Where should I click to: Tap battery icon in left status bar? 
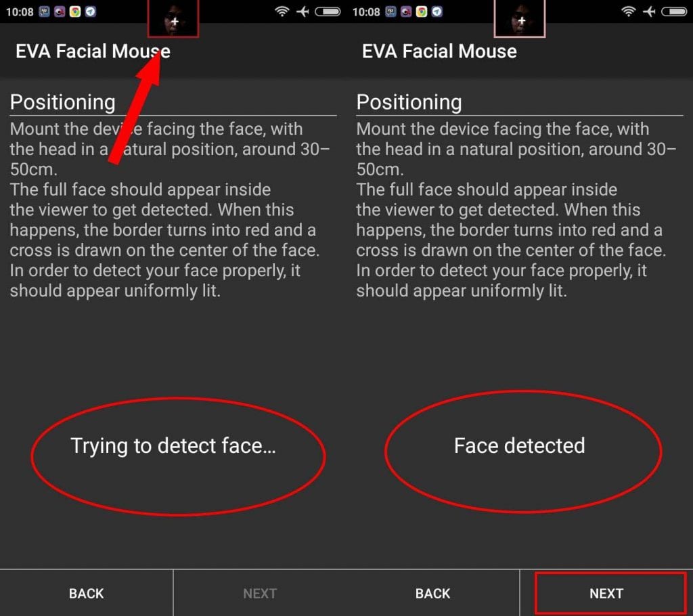pos(328,12)
